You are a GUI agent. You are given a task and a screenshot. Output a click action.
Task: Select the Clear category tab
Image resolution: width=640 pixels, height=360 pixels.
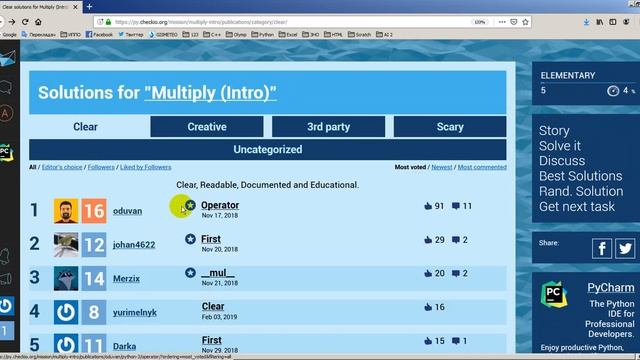click(x=85, y=127)
